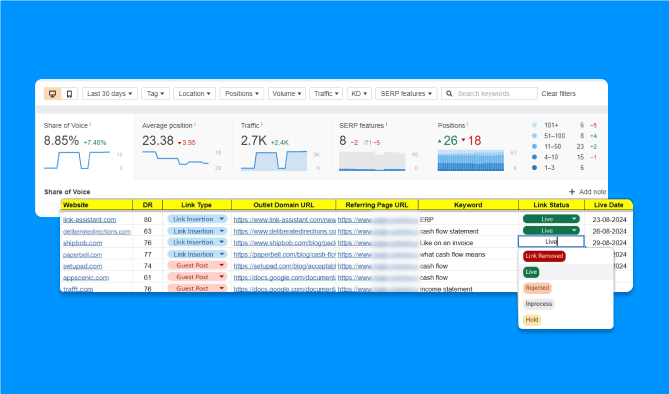Click the magnifier search icon
This screenshot has height=394, width=669.
449,93
